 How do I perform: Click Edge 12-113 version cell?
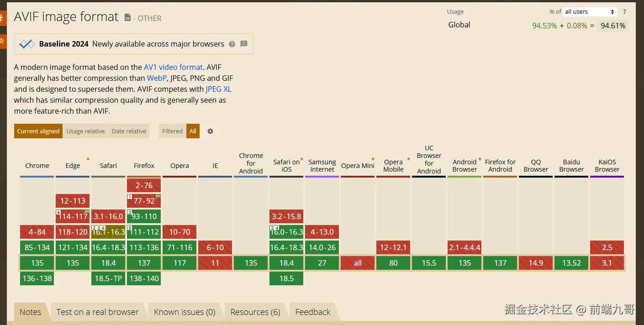(73, 201)
